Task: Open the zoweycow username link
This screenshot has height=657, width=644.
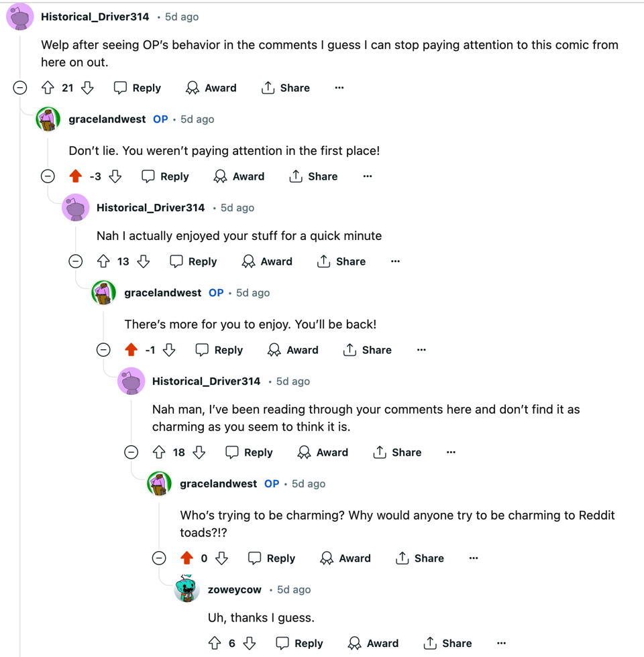Action: point(234,590)
